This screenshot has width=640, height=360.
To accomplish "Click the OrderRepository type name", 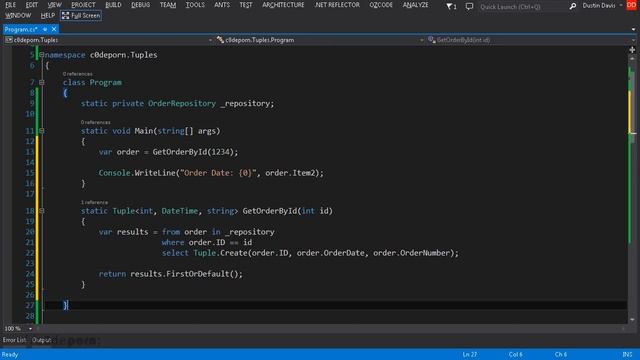I will coord(182,104).
